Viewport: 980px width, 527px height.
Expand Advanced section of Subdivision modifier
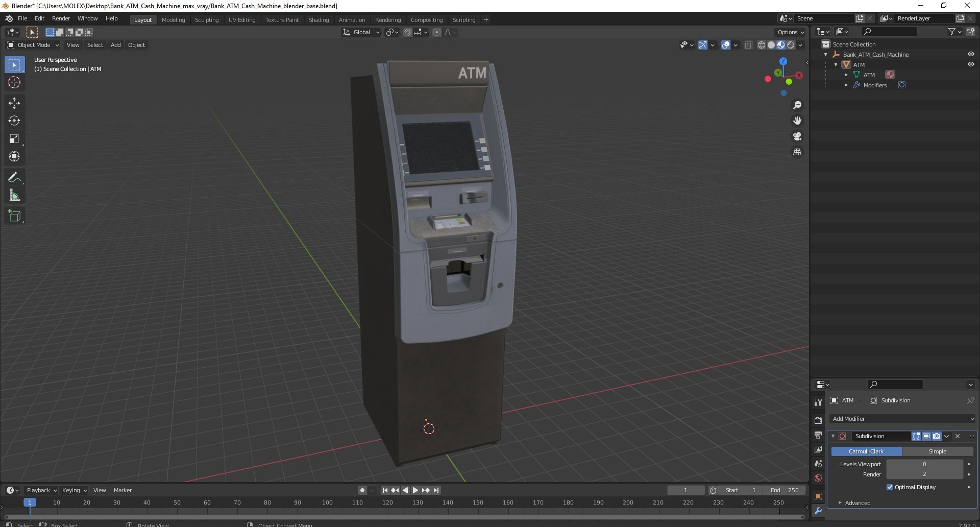tap(840, 503)
